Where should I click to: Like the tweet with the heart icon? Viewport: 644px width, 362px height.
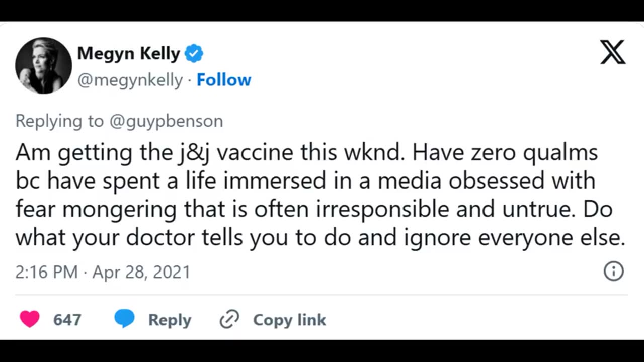pos(30,319)
